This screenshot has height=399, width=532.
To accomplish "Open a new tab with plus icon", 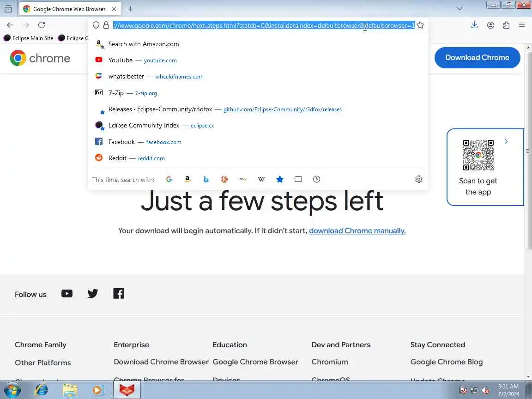I will [130, 9].
